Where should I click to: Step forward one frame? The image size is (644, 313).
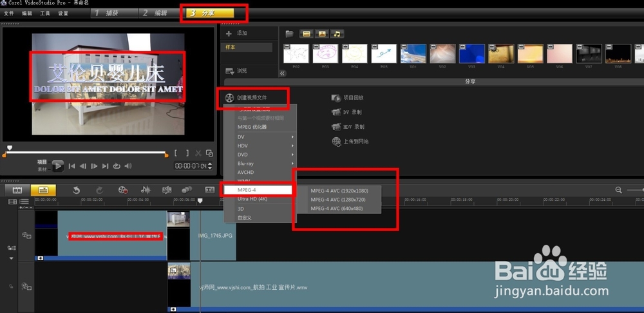pos(94,166)
